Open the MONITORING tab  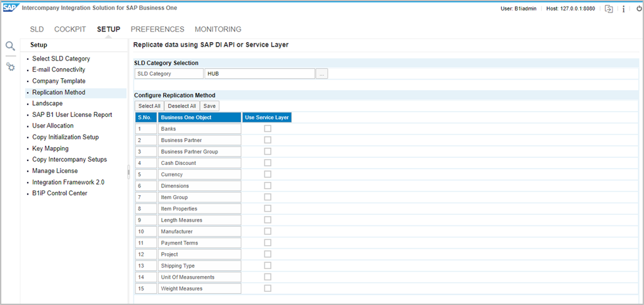coord(218,30)
